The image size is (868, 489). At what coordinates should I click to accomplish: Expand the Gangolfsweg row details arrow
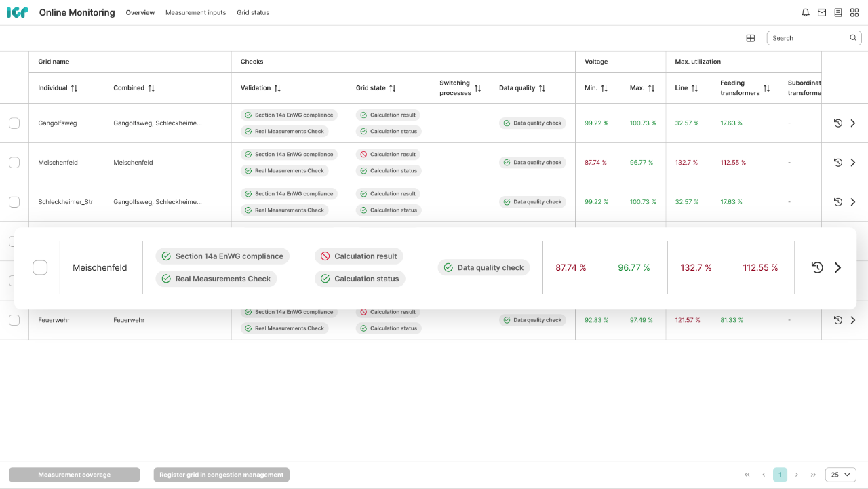pyautogui.click(x=853, y=123)
